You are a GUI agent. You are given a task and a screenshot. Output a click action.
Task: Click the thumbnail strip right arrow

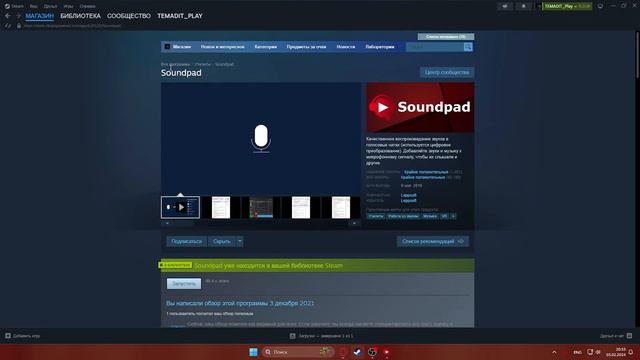pos(354,223)
